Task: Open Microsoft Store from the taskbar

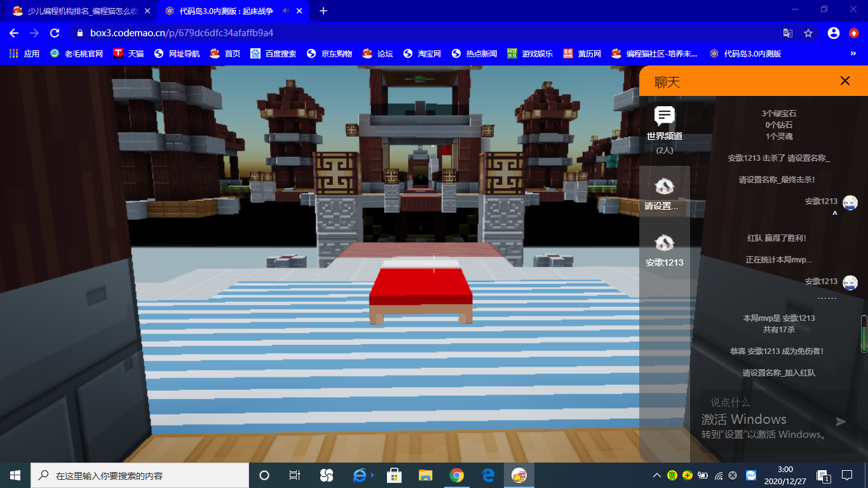Action: pos(394,475)
